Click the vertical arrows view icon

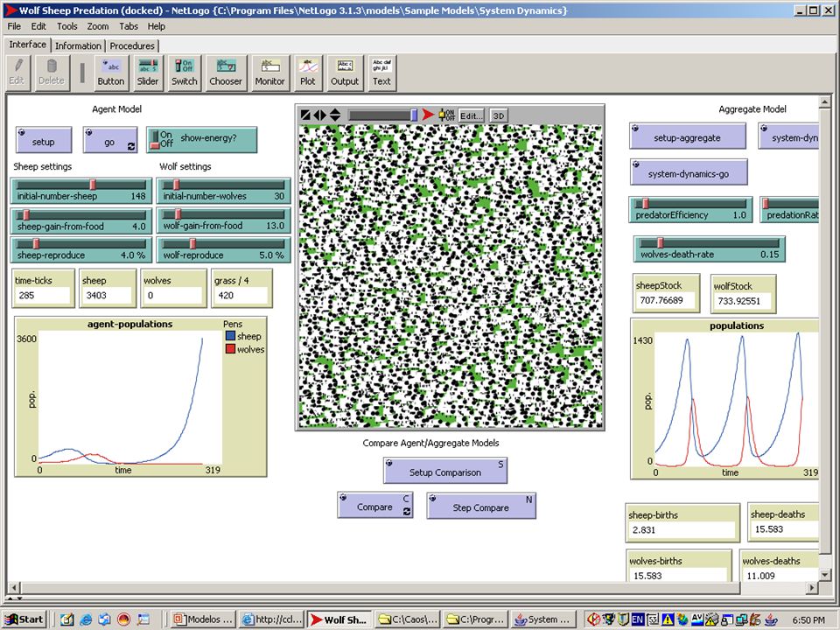point(335,115)
